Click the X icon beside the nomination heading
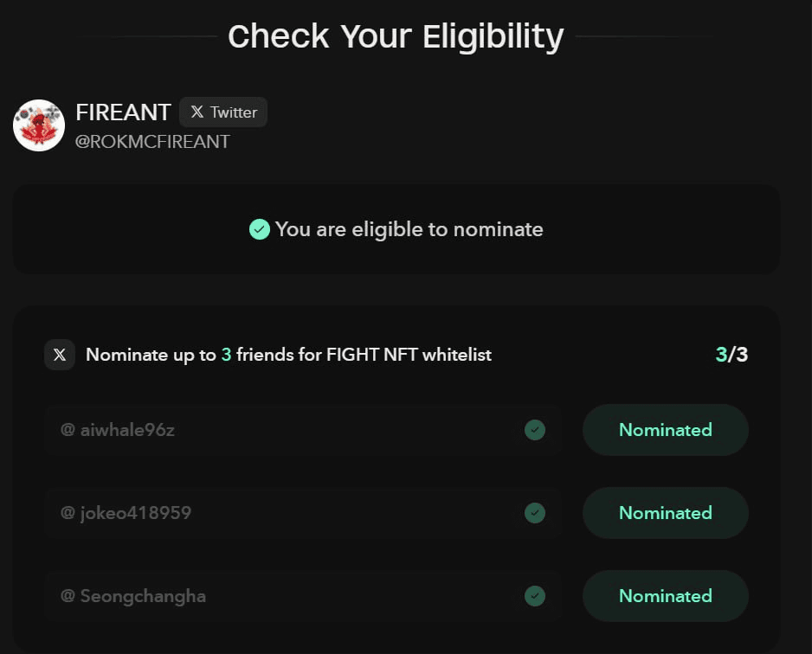Screen dimensions: 812x654 (x=59, y=355)
